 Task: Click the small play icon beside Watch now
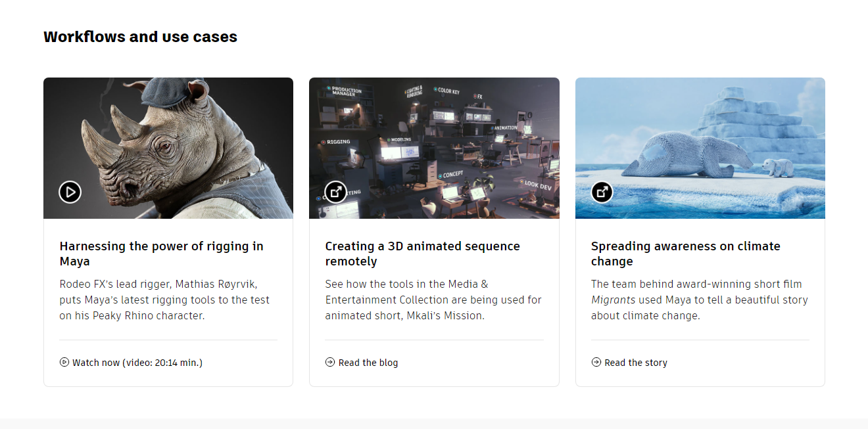(64, 362)
